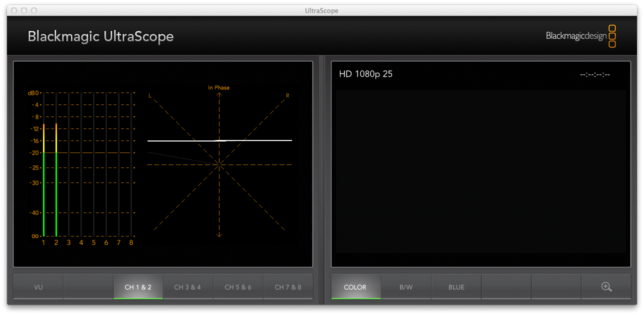
Task: Click the Blackmagicdesign logo
Action: coord(581,36)
